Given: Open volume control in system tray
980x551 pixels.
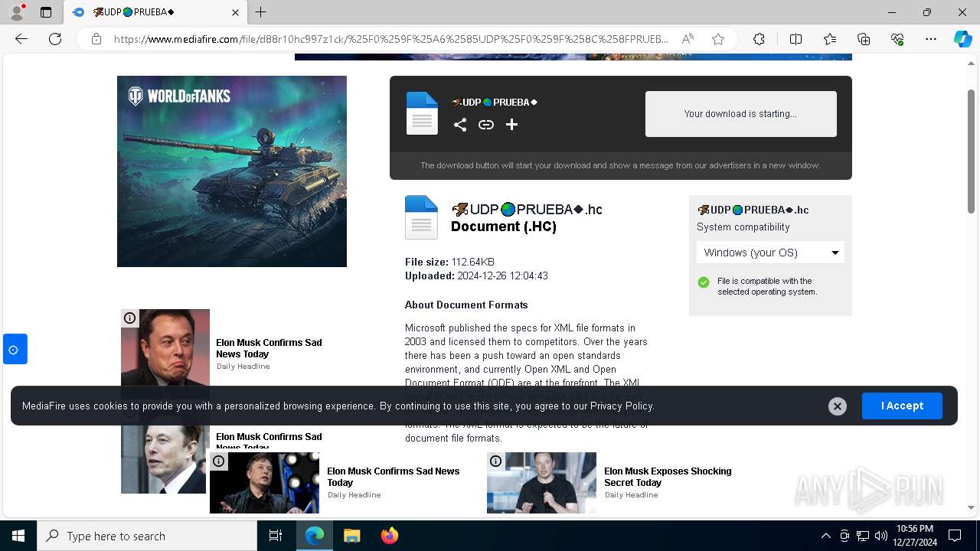Looking at the screenshot, I should [881, 536].
